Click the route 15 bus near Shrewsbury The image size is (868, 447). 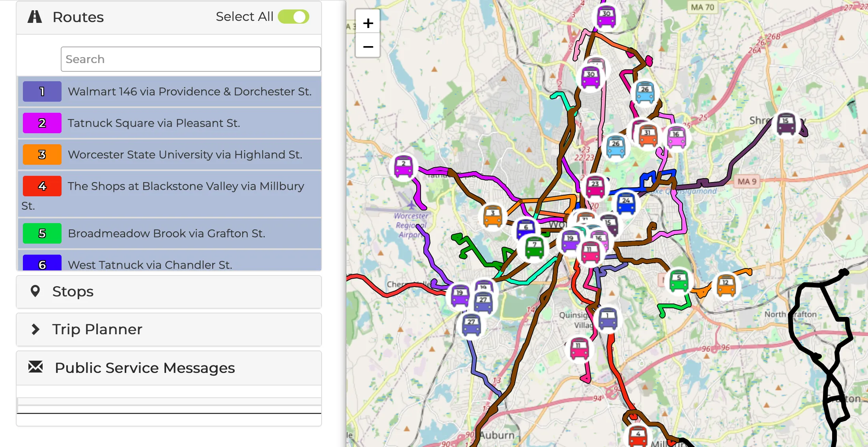coord(786,124)
